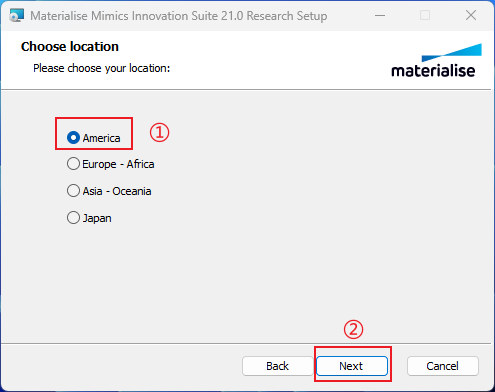This screenshot has height=392, width=495.
Task: Cancel the installation
Action: tap(443, 366)
